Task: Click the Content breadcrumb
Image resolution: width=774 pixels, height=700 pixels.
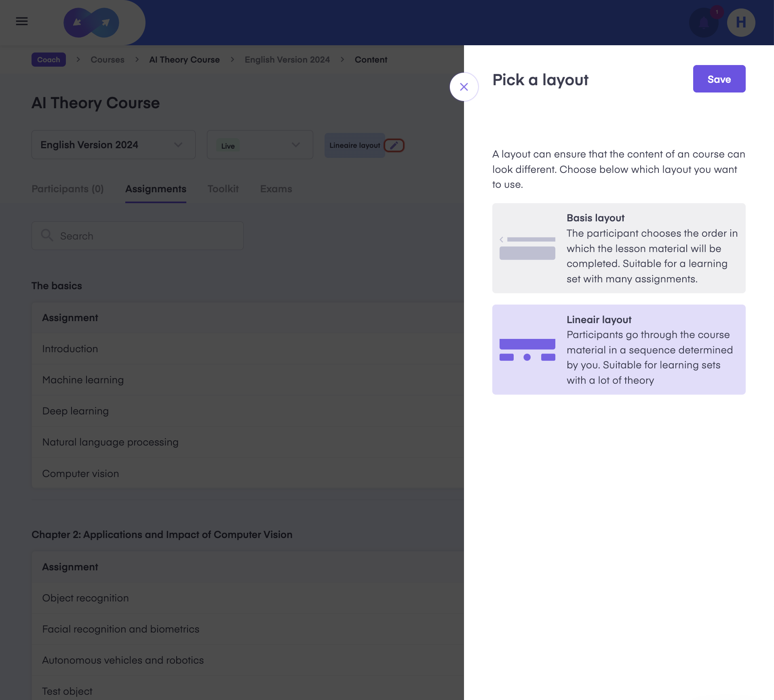Action: (x=371, y=60)
